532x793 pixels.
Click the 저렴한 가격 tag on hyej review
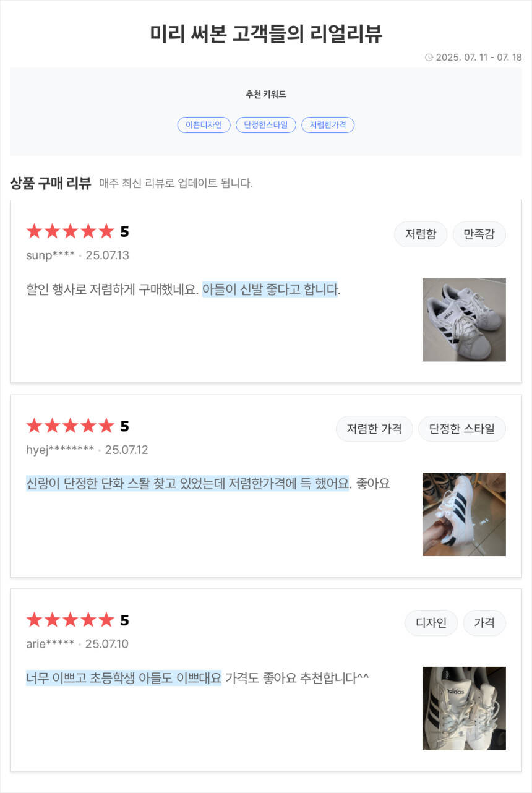(x=374, y=429)
